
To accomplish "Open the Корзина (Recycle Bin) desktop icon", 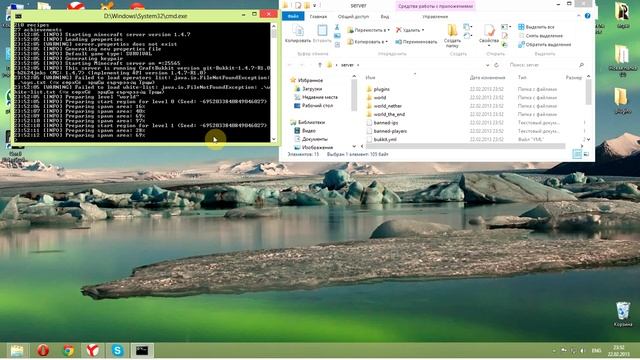I will coord(623,314).
